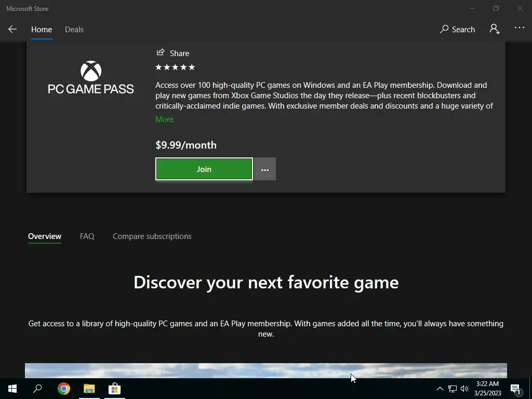Click the green Join button

coord(204,169)
